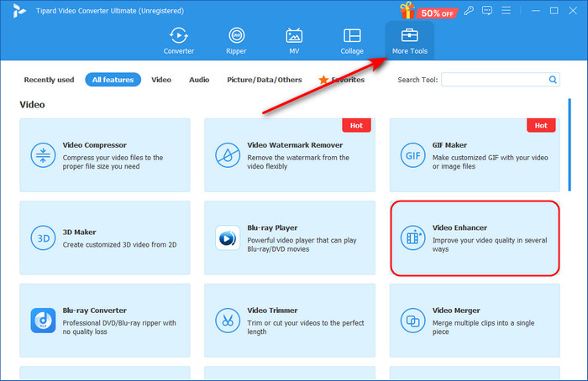The height and width of the screenshot is (381, 588).
Task: Switch to the MV module
Action: (x=294, y=41)
